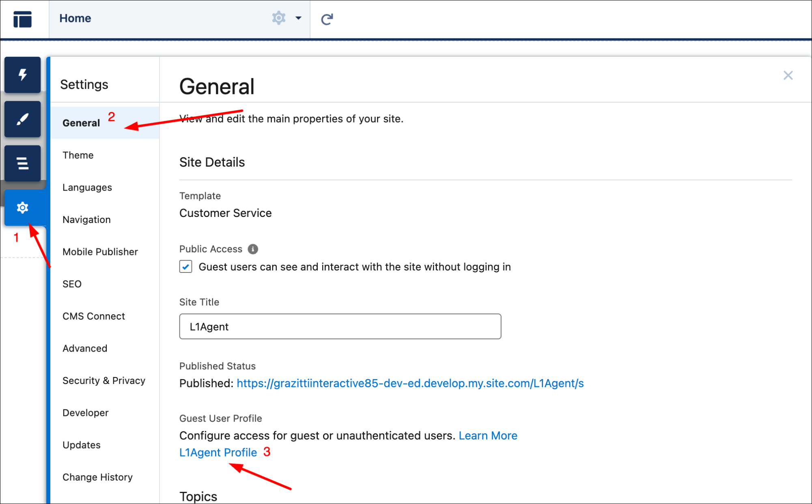Open the Page Structure list panel

(22, 163)
